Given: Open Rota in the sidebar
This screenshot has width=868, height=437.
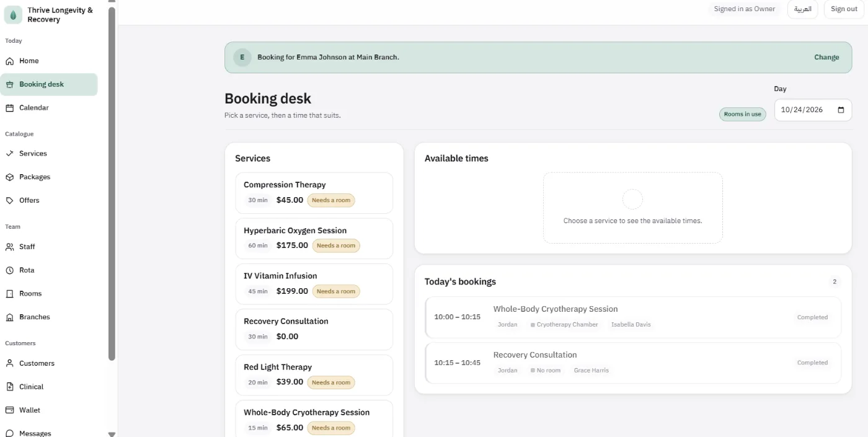Looking at the screenshot, I should point(49,270).
